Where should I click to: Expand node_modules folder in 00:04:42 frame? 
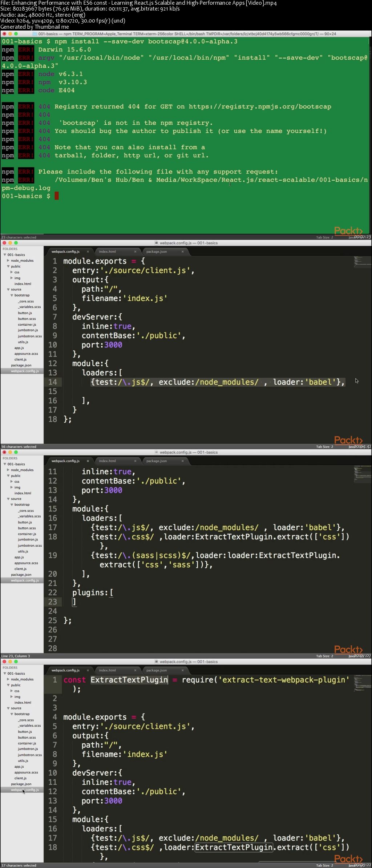pyautogui.click(x=8, y=261)
